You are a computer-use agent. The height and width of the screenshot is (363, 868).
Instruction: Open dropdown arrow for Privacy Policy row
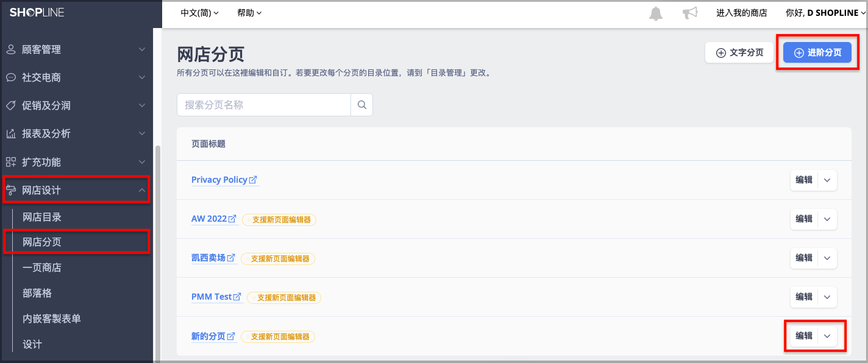(x=827, y=180)
